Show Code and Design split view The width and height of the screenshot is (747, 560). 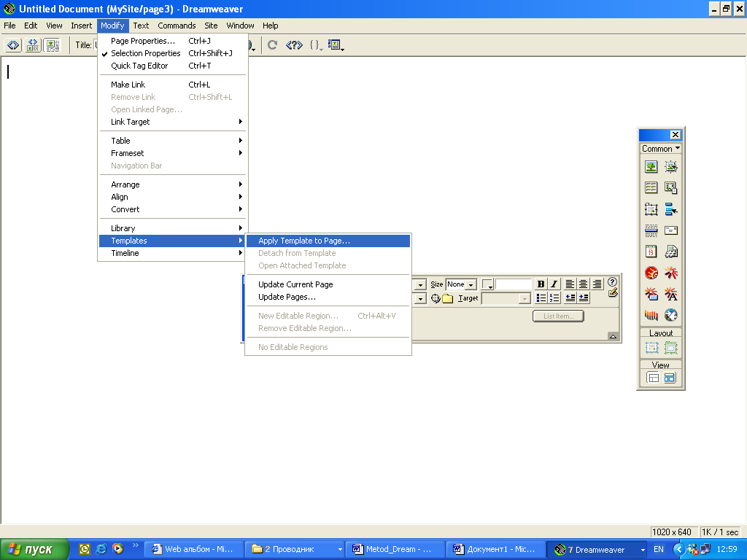point(33,45)
